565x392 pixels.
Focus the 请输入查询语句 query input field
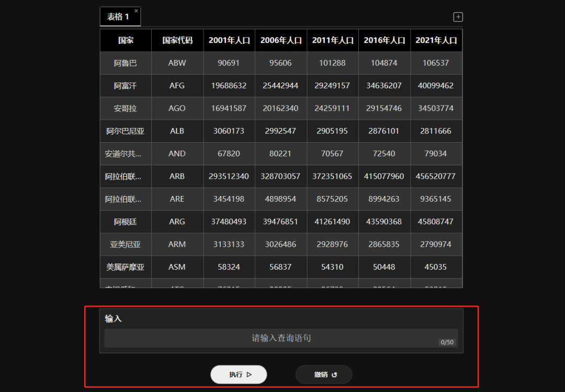pyautogui.click(x=281, y=338)
